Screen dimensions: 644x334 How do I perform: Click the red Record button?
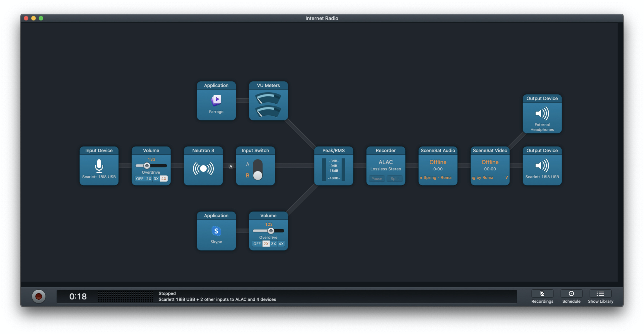coord(39,296)
